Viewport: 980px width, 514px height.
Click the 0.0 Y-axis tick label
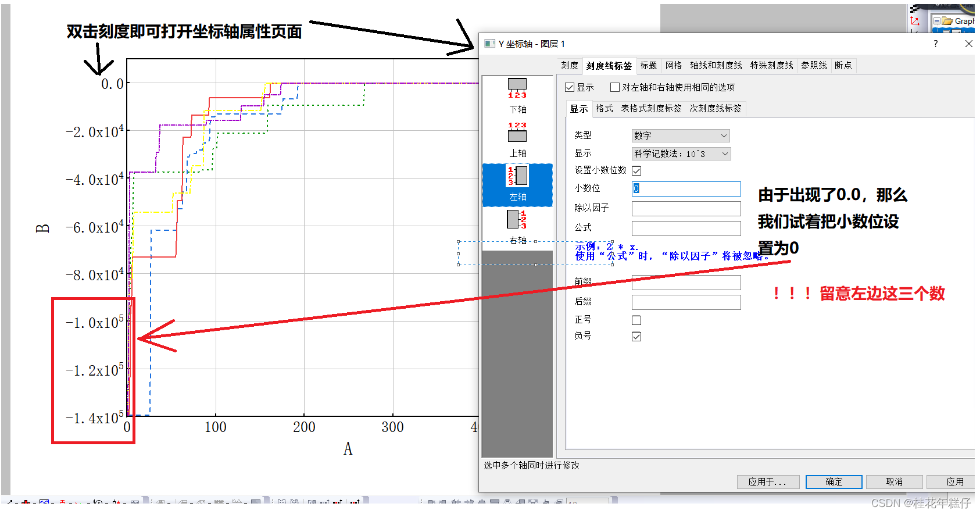pyautogui.click(x=112, y=84)
